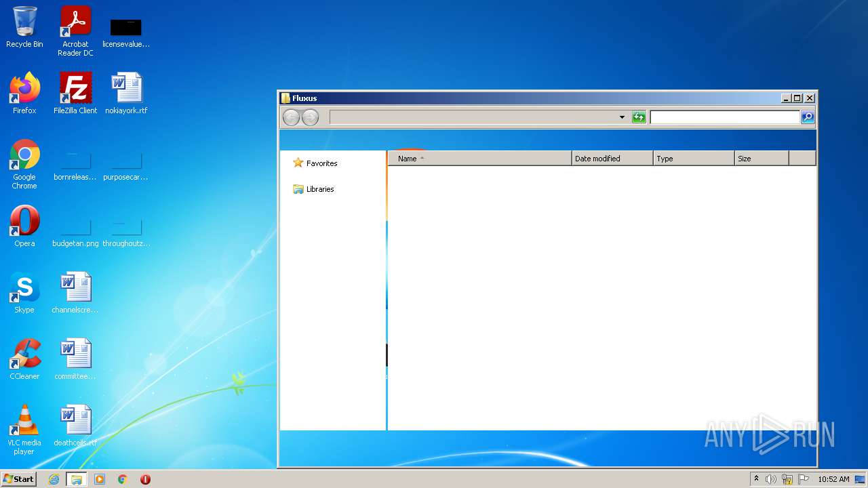Open FileZilla Client shortcut

75,94
